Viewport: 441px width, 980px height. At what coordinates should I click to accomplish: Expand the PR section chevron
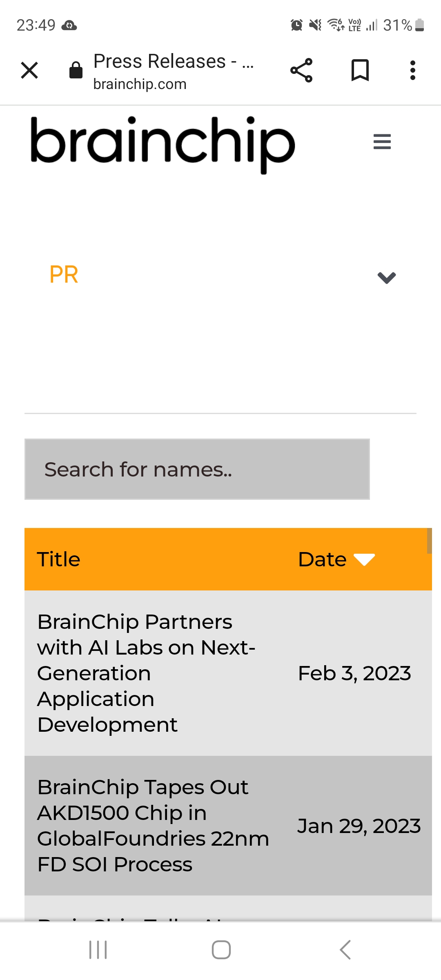tap(387, 278)
